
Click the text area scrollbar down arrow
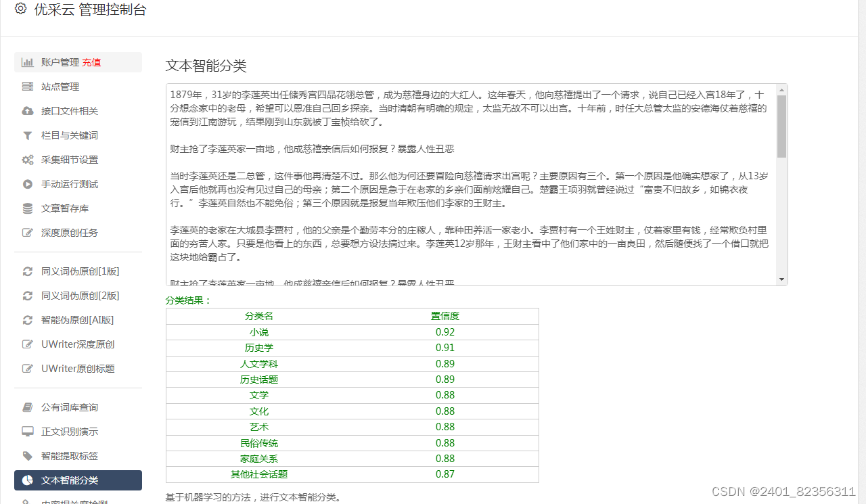click(x=782, y=279)
